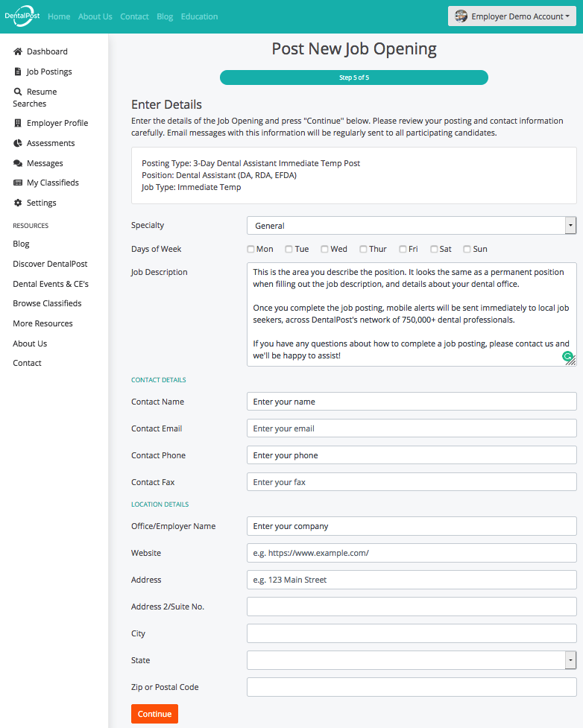Viewport: 583px width, 728px height.
Task: Open the Specialty dropdown showing General
Action: 411,224
